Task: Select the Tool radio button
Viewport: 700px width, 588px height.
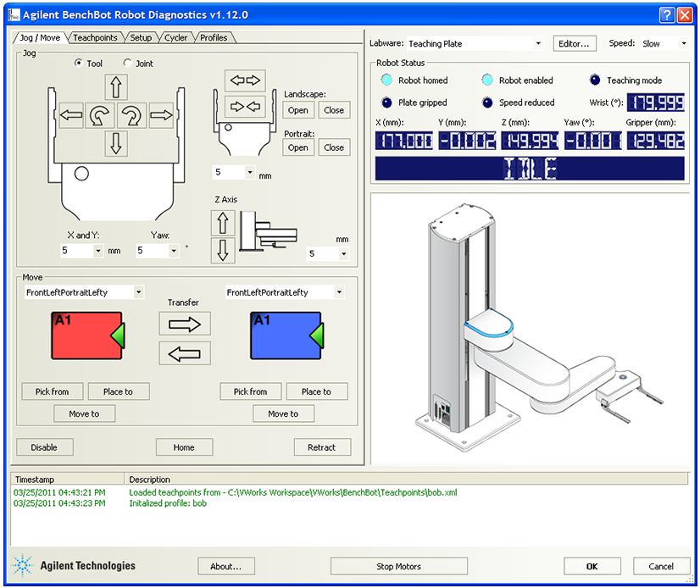Action: coord(80,64)
